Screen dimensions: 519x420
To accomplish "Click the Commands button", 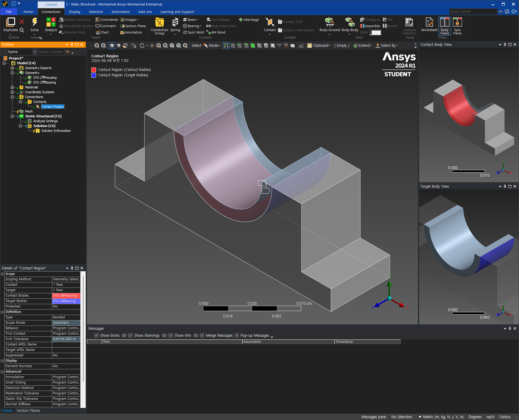I will [107, 20].
